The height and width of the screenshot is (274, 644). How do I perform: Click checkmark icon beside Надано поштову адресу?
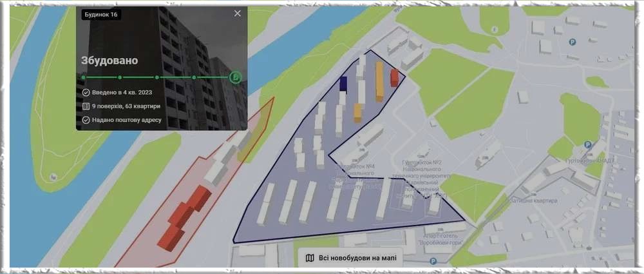tap(86, 120)
